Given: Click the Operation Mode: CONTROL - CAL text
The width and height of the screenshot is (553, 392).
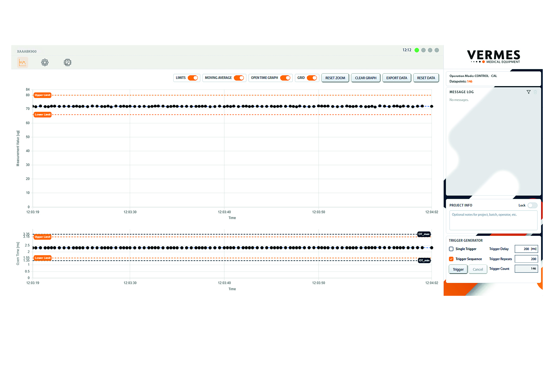Looking at the screenshot, I should pos(473,76).
